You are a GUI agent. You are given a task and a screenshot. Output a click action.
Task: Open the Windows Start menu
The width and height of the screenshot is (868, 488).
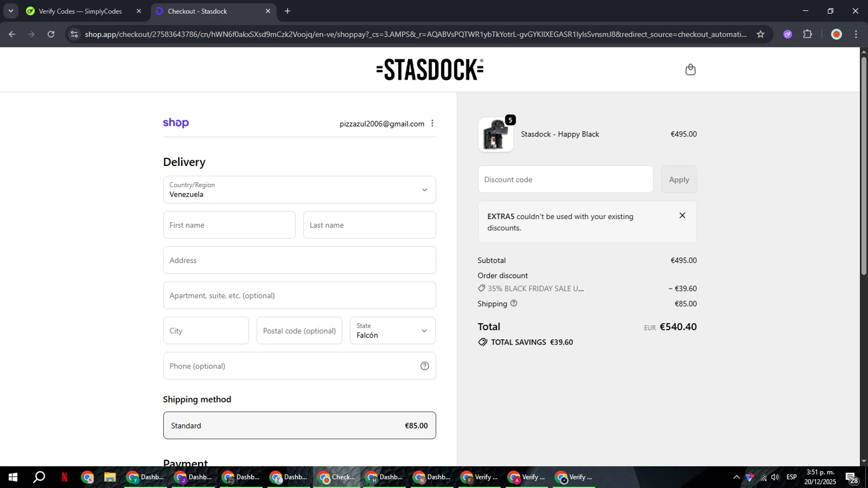[x=13, y=477]
